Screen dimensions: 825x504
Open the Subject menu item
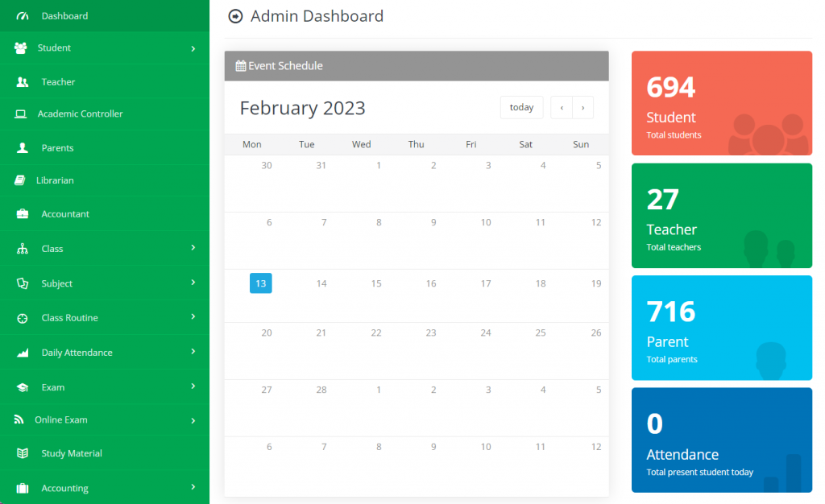(57, 283)
